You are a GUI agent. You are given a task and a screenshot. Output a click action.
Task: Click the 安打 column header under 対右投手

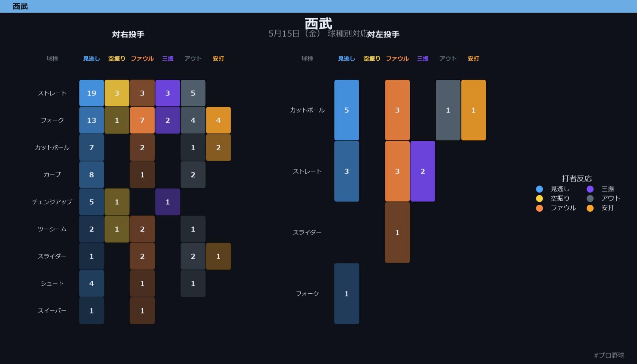point(218,59)
